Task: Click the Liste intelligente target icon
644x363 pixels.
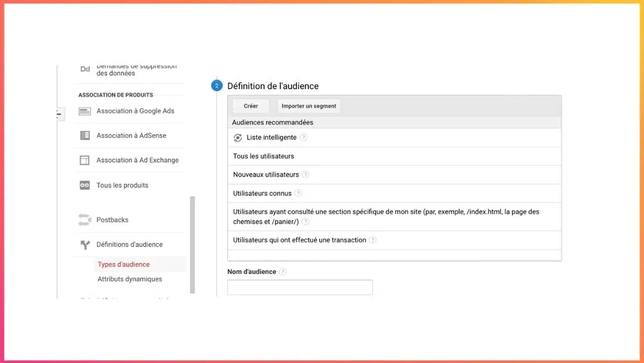Action: point(238,137)
